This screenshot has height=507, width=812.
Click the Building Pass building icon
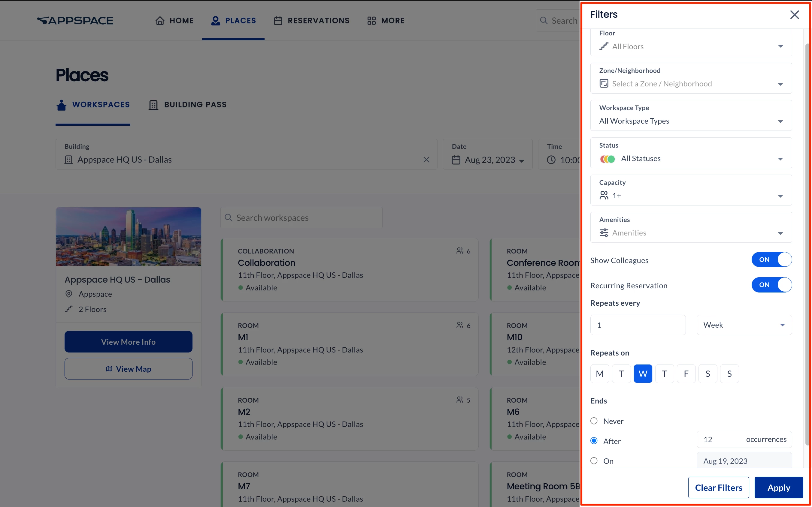(x=153, y=105)
